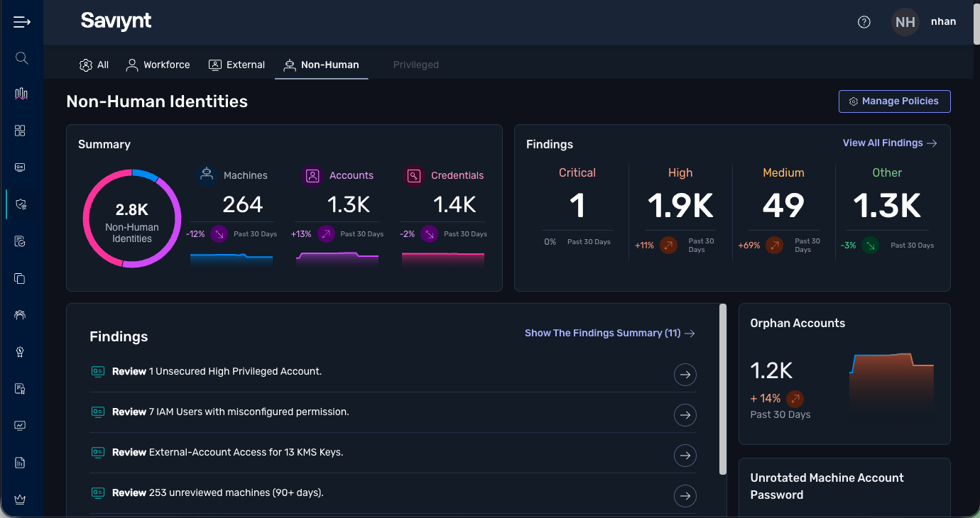Viewport: 980px width, 518px height.
Task: Switch to the Workforce tab
Action: click(x=158, y=65)
